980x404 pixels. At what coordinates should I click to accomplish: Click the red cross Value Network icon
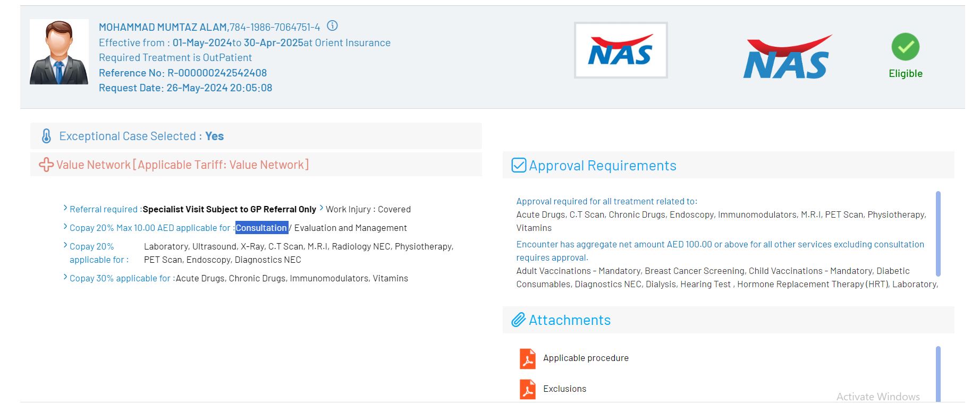[46, 165]
